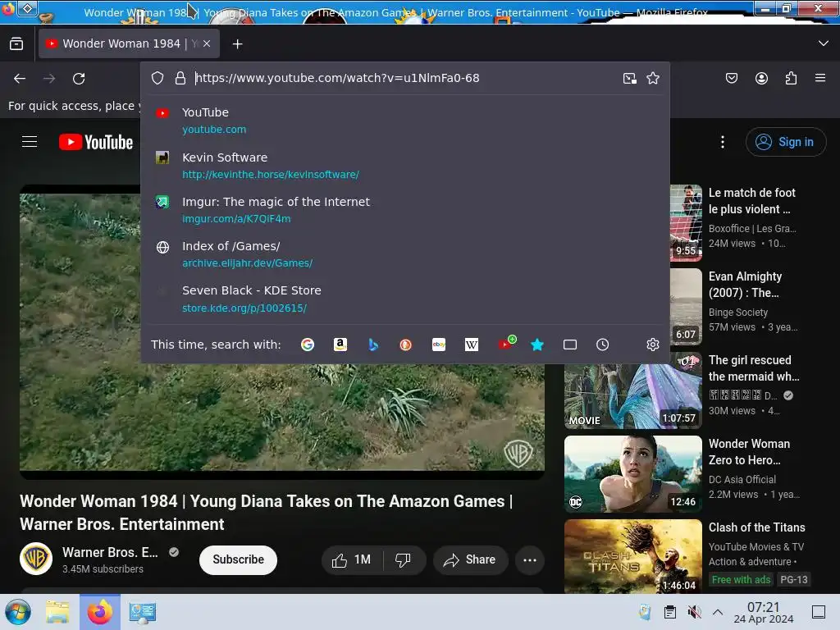Select the Wonder Woman 1984 tab
Viewport: 840px width, 630px height.
click(129, 43)
